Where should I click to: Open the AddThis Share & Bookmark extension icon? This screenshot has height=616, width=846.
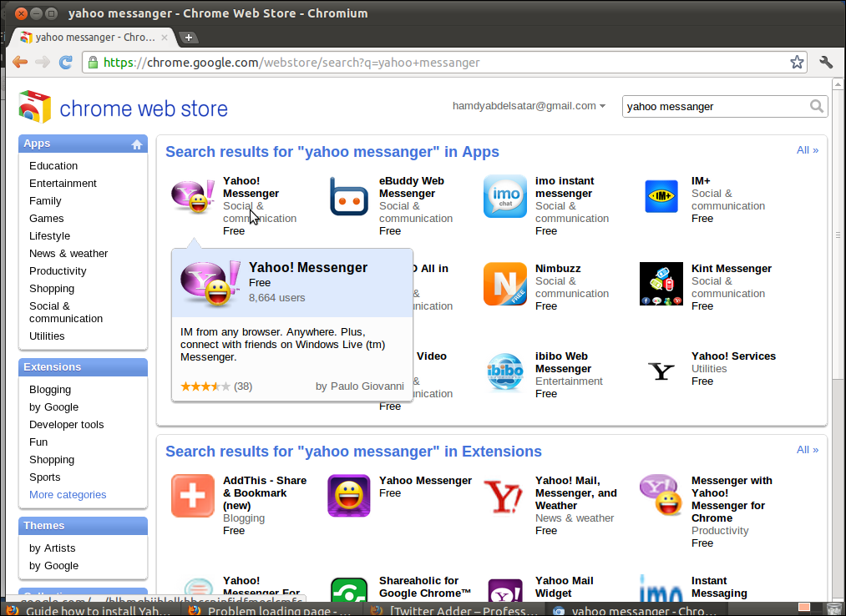[x=193, y=496]
